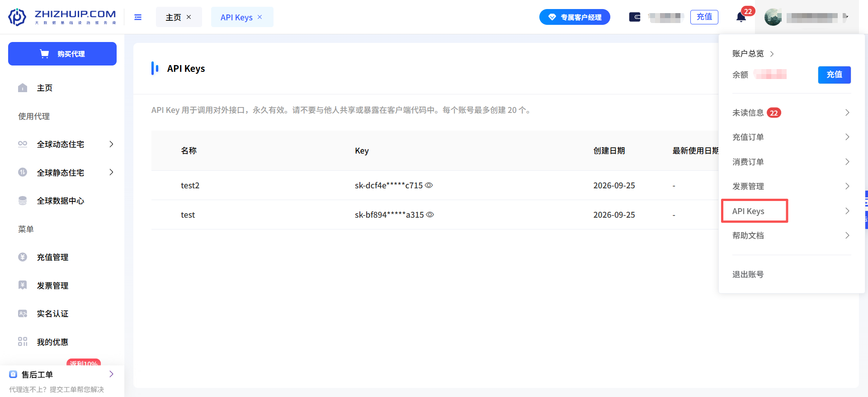Click the 充值管理 yen icon
This screenshot has width=868, height=397.
(23, 257)
